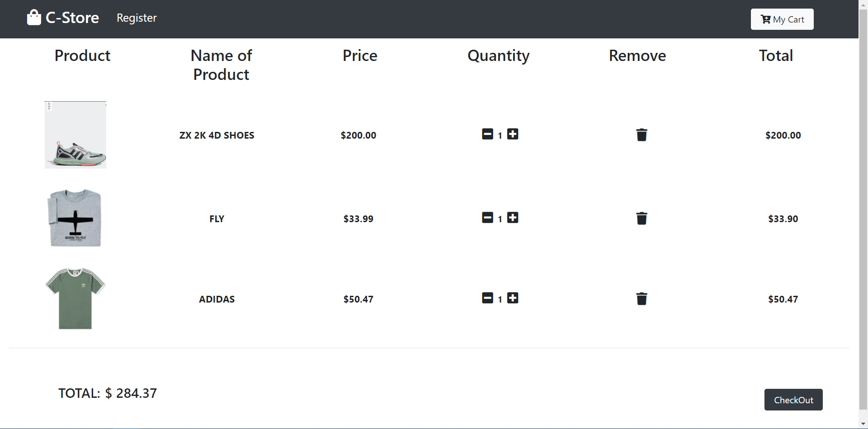868x429 pixels.
Task: Select the grey Born to Fly shirt image
Action: click(x=75, y=218)
